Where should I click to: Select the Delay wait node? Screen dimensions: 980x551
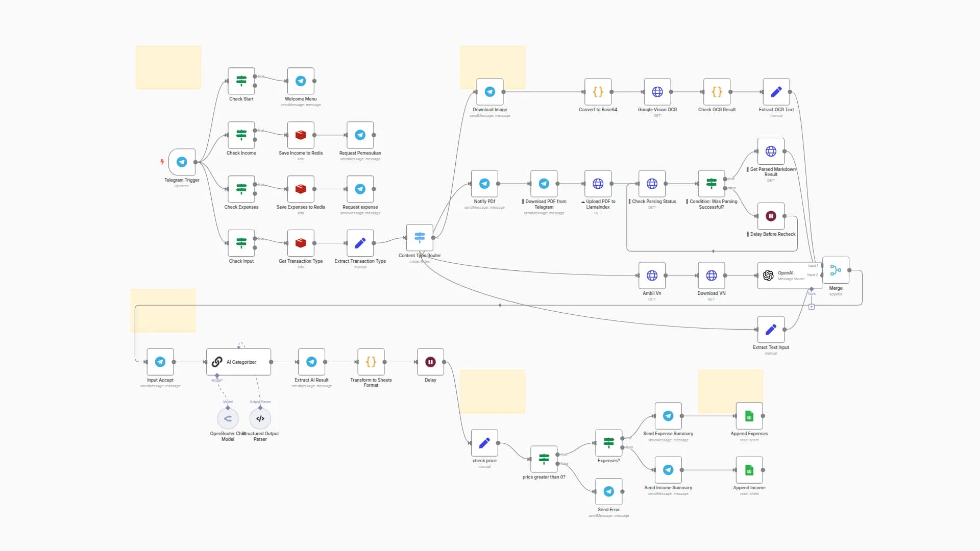click(430, 362)
